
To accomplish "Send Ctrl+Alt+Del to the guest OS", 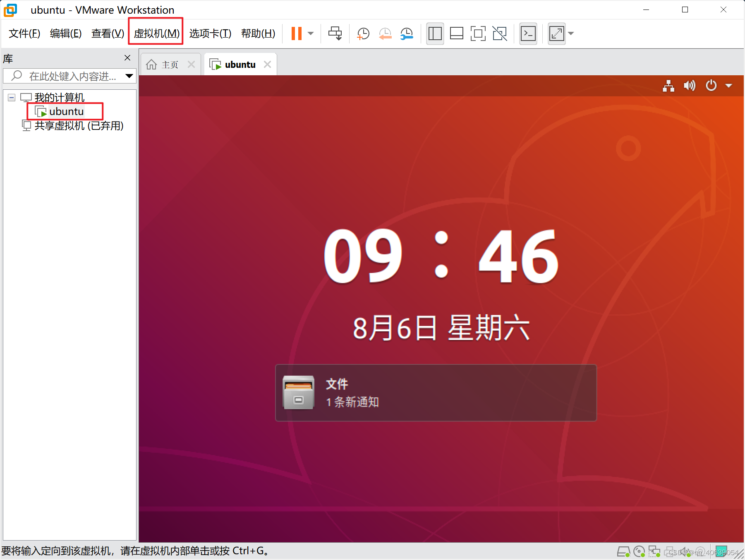I will (335, 34).
